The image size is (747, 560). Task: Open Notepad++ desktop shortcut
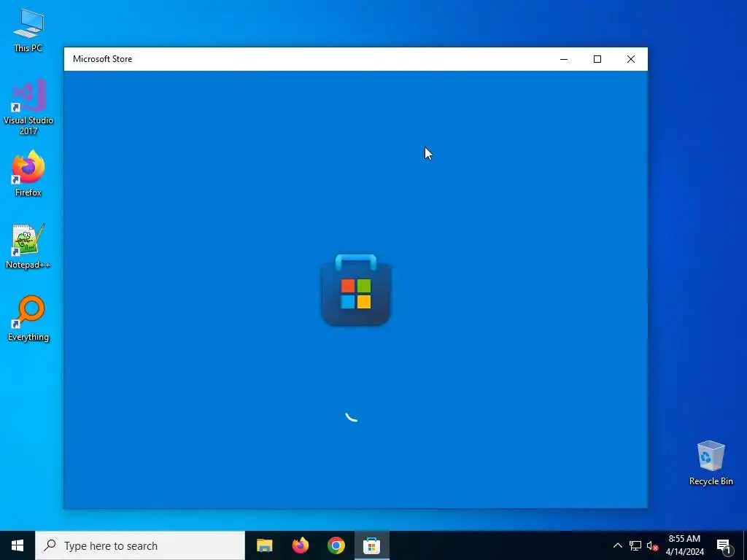(28, 246)
